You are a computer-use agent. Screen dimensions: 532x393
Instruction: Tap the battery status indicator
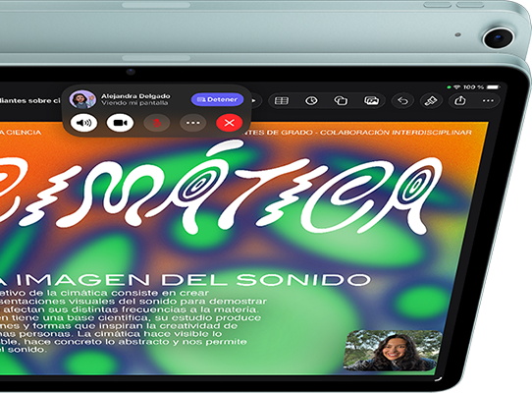494,87
